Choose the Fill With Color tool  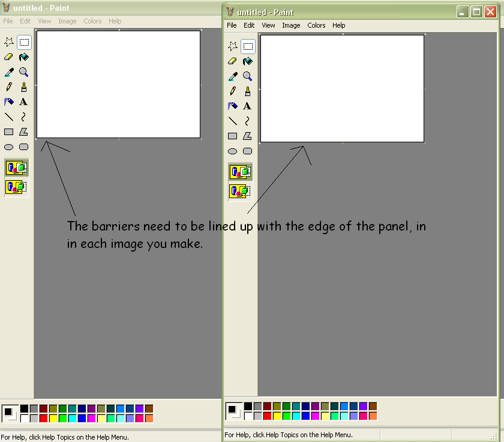pyautogui.click(x=248, y=61)
